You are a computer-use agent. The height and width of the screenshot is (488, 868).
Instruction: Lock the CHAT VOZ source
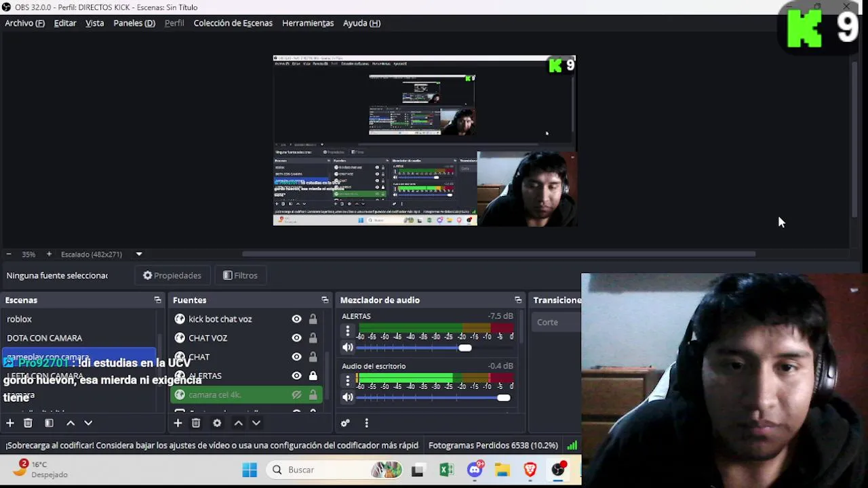[313, 338]
